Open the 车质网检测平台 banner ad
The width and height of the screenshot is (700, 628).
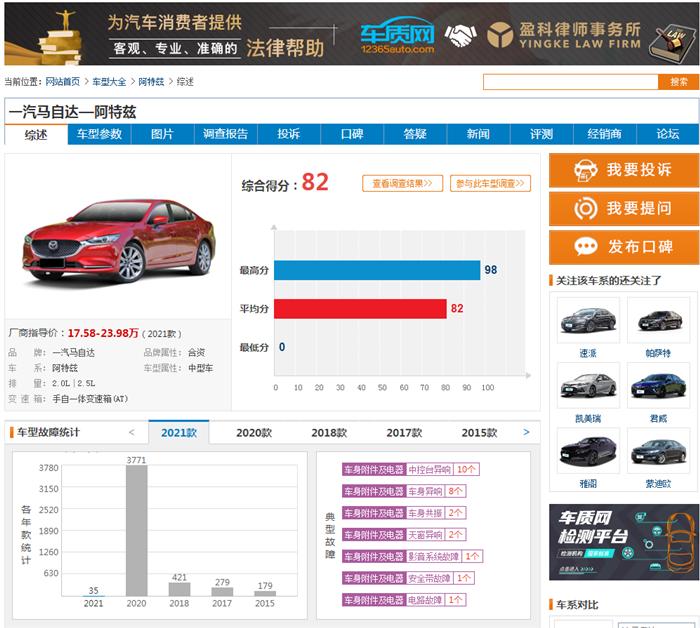(x=624, y=542)
